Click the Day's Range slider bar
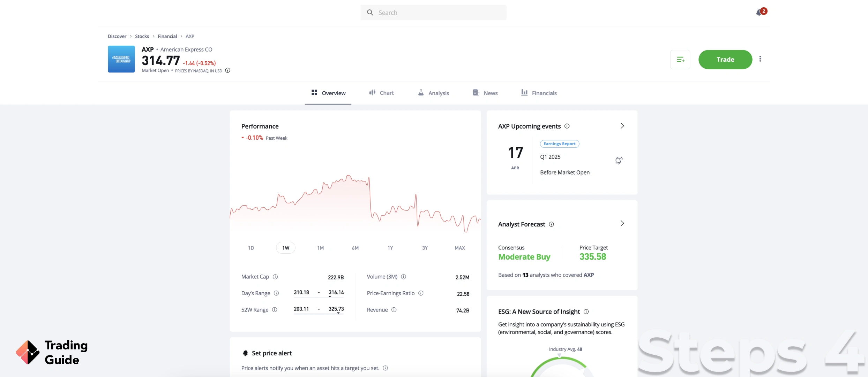This screenshot has width=868, height=377. [x=319, y=297]
